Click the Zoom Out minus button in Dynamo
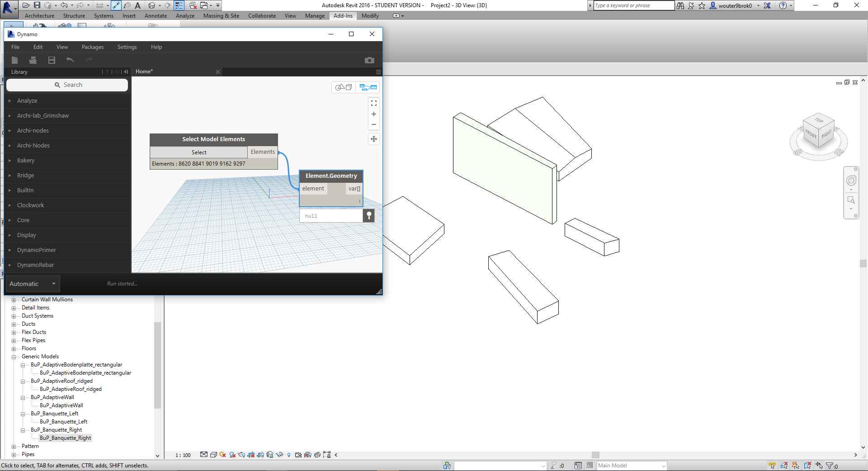The image size is (868, 471). point(374,124)
